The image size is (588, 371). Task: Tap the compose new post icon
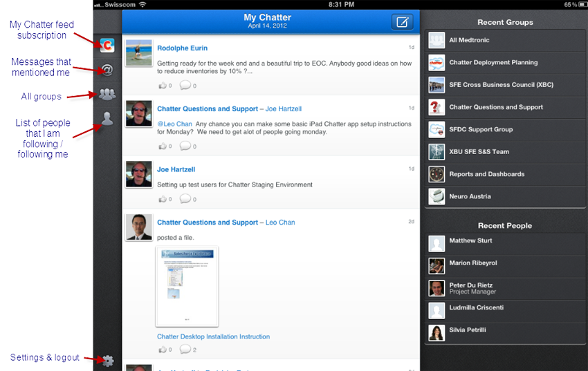[401, 22]
